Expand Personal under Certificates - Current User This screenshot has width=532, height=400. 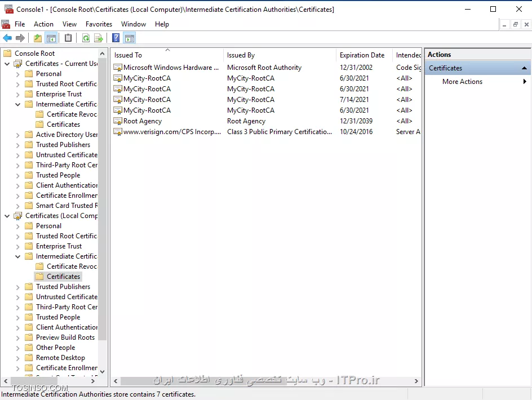pyautogui.click(x=17, y=74)
